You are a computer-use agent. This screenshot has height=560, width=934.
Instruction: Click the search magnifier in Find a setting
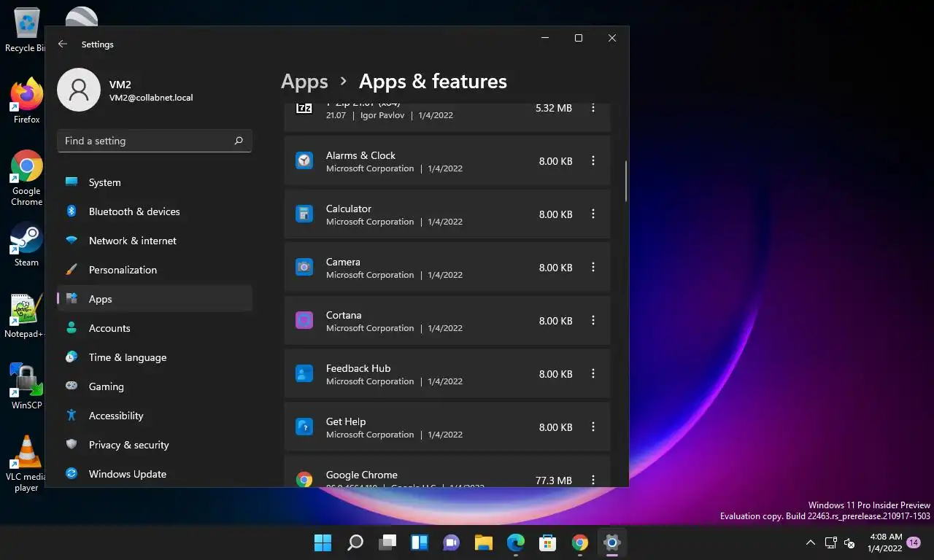coord(239,141)
